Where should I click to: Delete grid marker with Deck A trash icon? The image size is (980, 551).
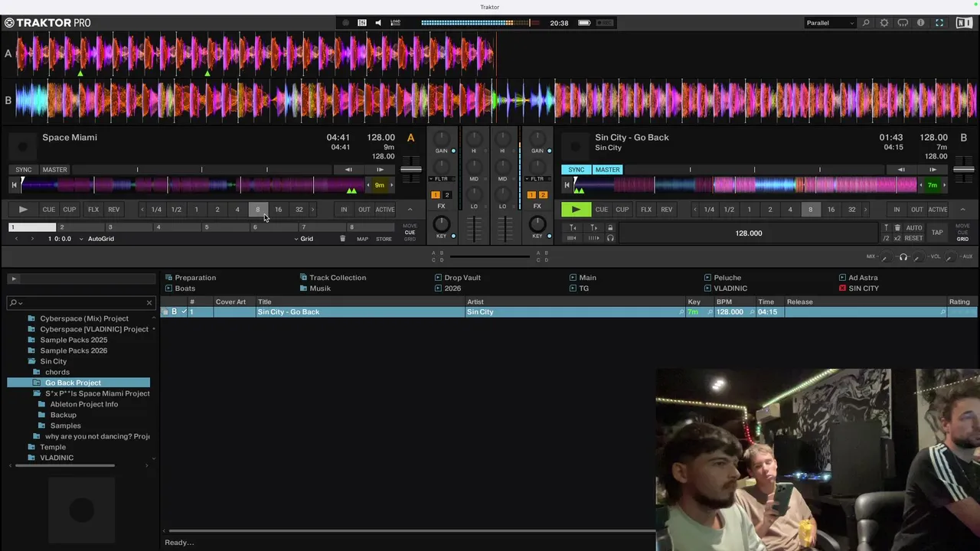[342, 239]
